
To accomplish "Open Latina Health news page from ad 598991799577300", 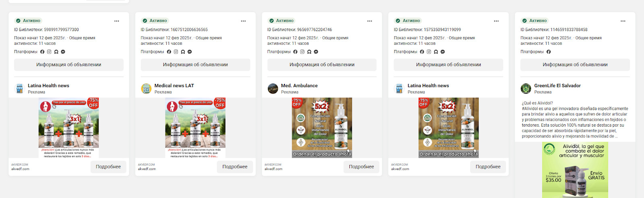I will (48, 85).
